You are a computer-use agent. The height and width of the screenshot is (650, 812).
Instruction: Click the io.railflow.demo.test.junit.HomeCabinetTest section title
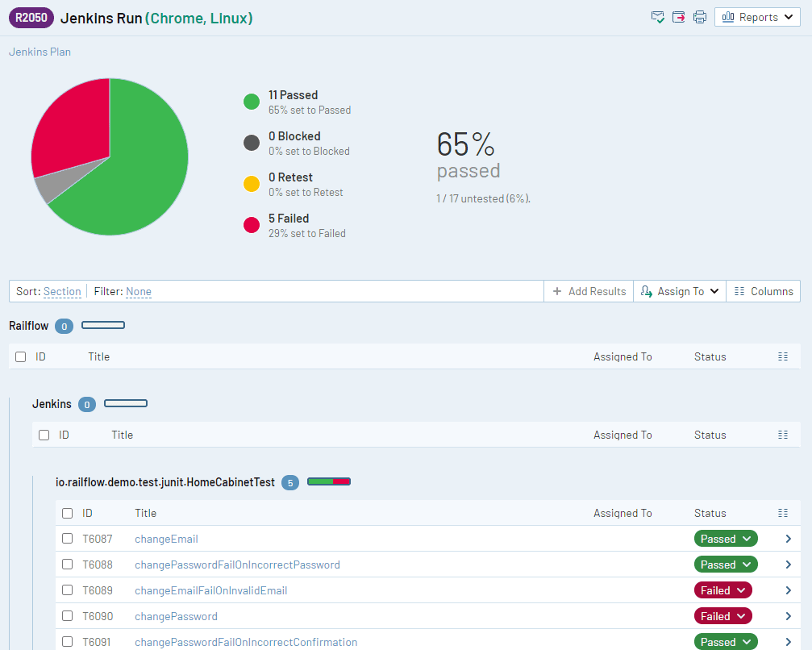click(165, 482)
